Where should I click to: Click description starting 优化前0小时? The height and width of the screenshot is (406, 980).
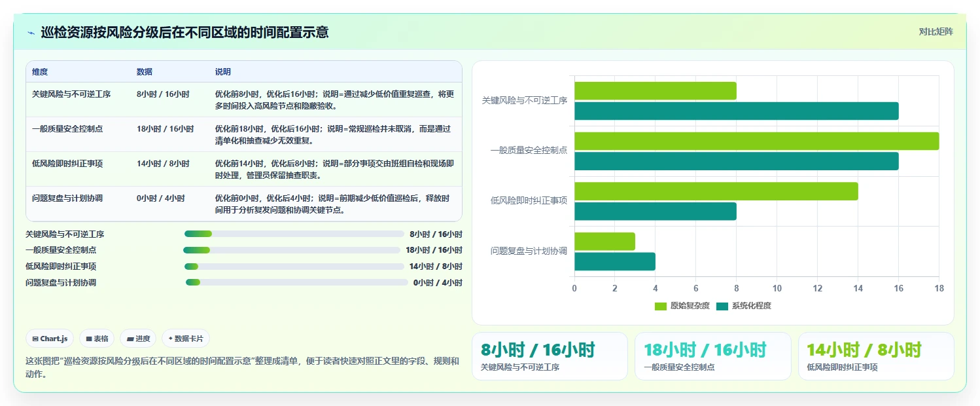[x=333, y=204]
